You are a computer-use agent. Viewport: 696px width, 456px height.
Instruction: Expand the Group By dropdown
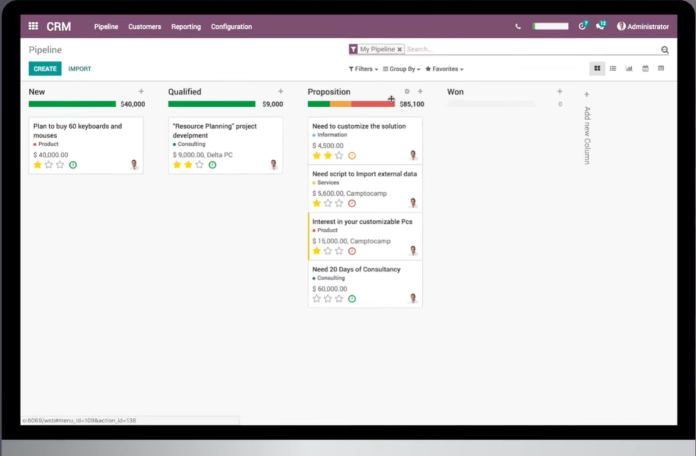tap(402, 69)
